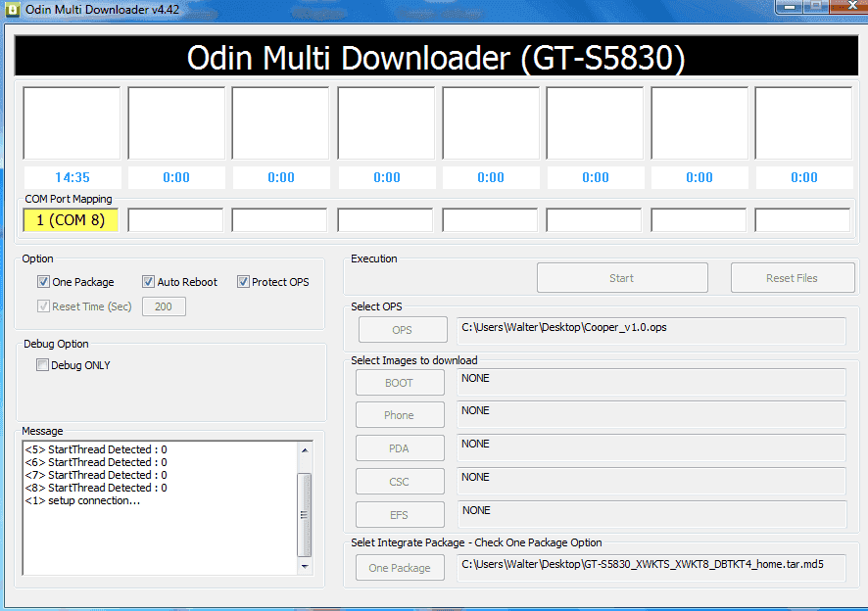Click the Reset Files button
This screenshot has height=611, width=868.
[793, 278]
